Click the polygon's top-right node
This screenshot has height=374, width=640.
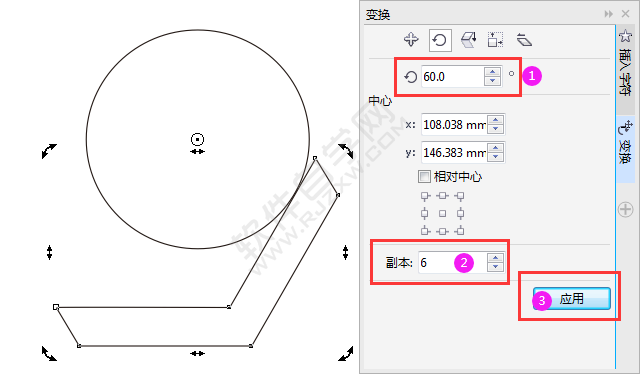(315, 158)
